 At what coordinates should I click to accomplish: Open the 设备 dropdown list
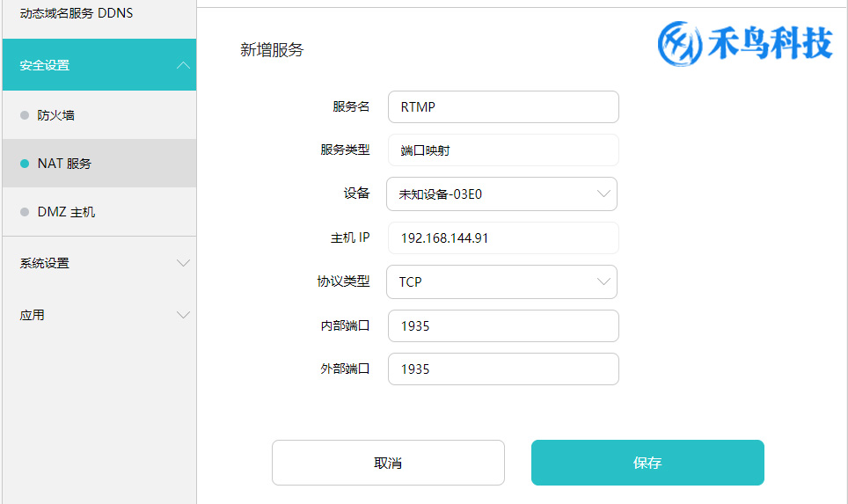(502, 194)
